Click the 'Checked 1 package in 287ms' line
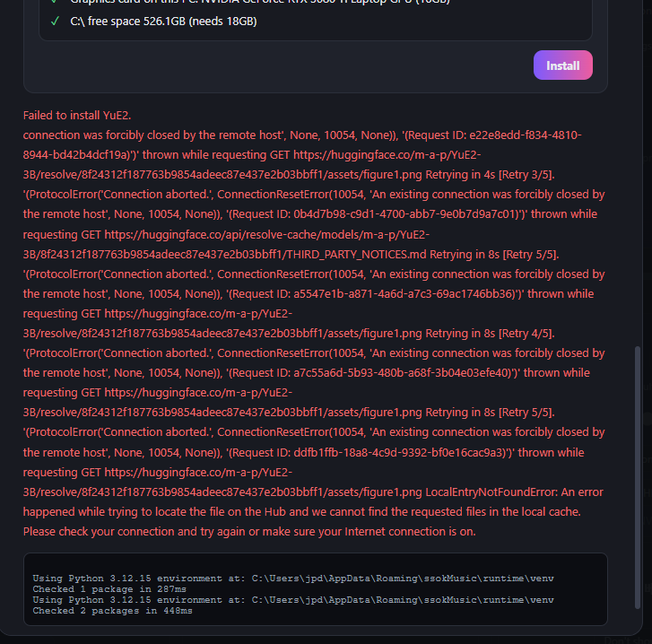 (x=109, y=588)
